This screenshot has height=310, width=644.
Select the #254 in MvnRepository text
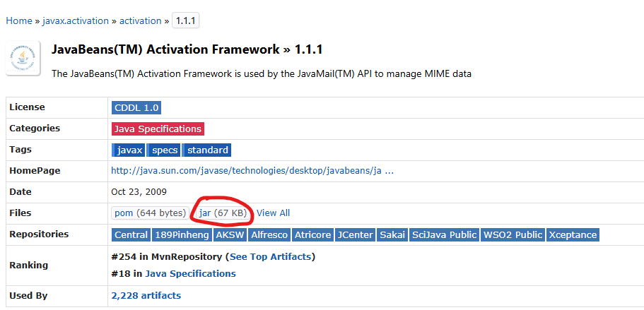[166, 257]
